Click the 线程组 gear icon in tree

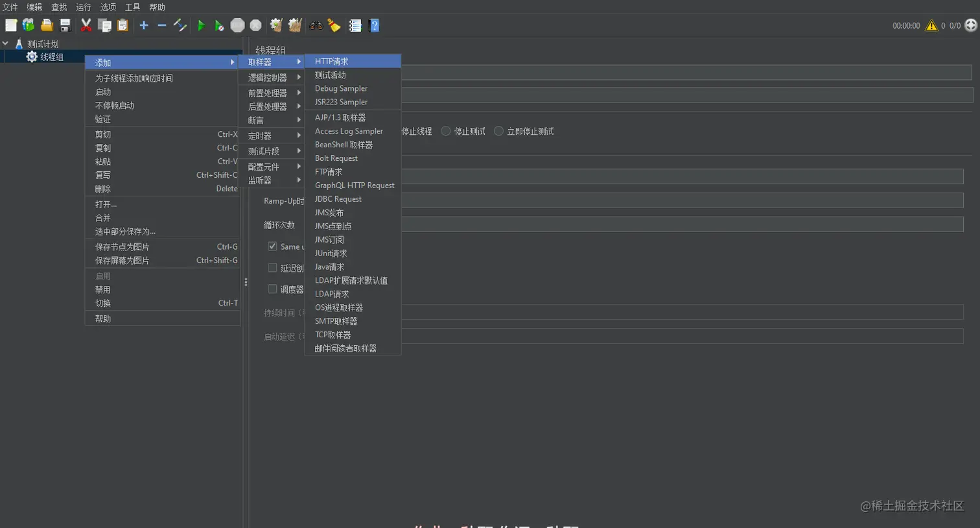click(32, 56)
